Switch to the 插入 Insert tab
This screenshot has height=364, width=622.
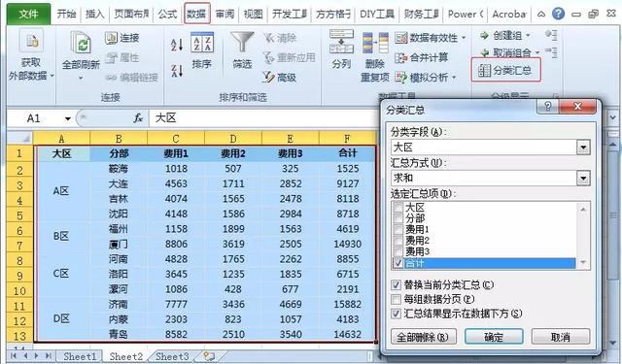click(x=95, y=15)
